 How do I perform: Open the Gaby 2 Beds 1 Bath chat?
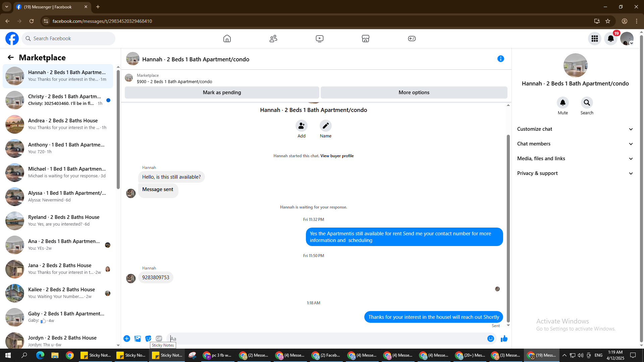coord(58,317)
